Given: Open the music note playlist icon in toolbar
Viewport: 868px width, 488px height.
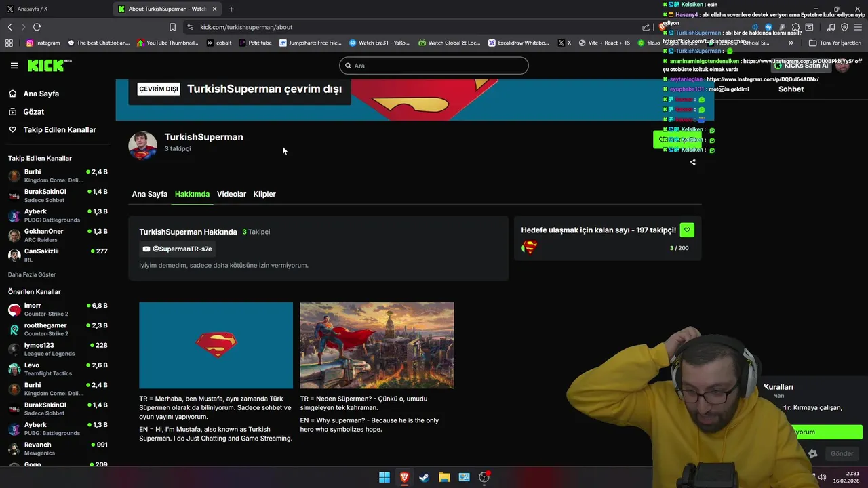Looking at the screenshot, I should pos(831,27).
